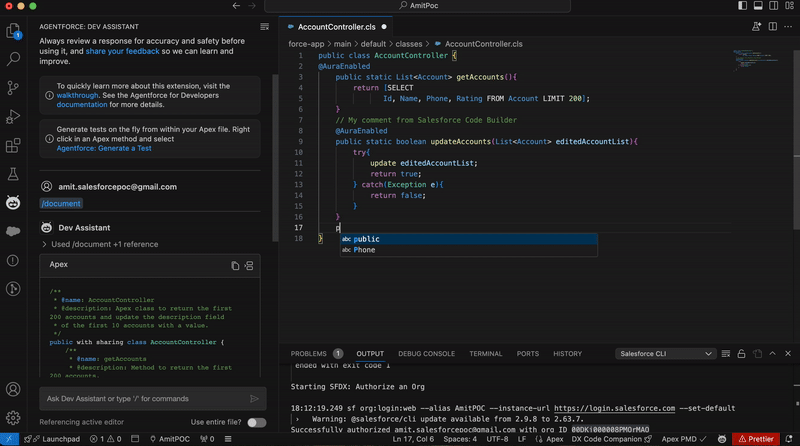
Task: Click the errors and warnings indicator
Action: [105, 439]
